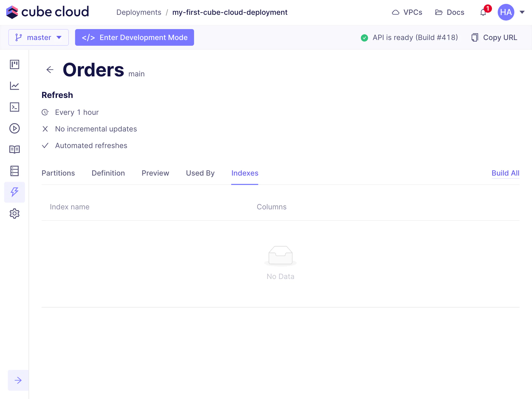Viewport: 532px width, 399px height.
Task: Open the Overview board sidebar icon
Action: tap(15, 64)
